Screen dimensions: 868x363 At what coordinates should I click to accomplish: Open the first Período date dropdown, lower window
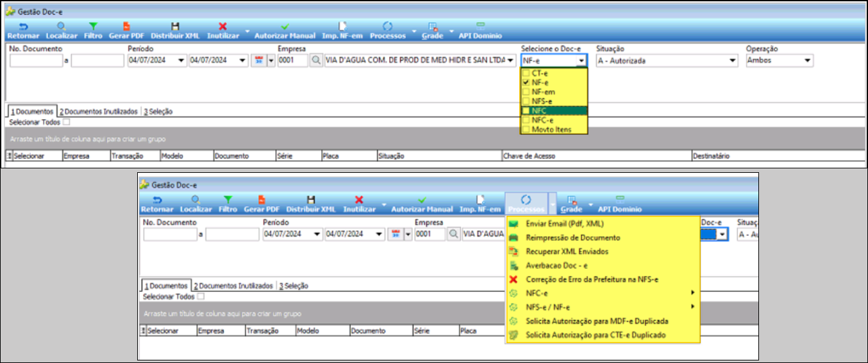click(318, 234)
